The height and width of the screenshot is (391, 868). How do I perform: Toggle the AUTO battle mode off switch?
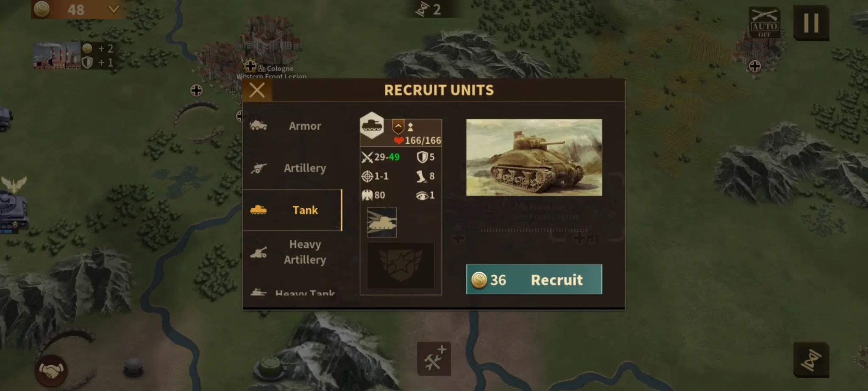[764, 22]
